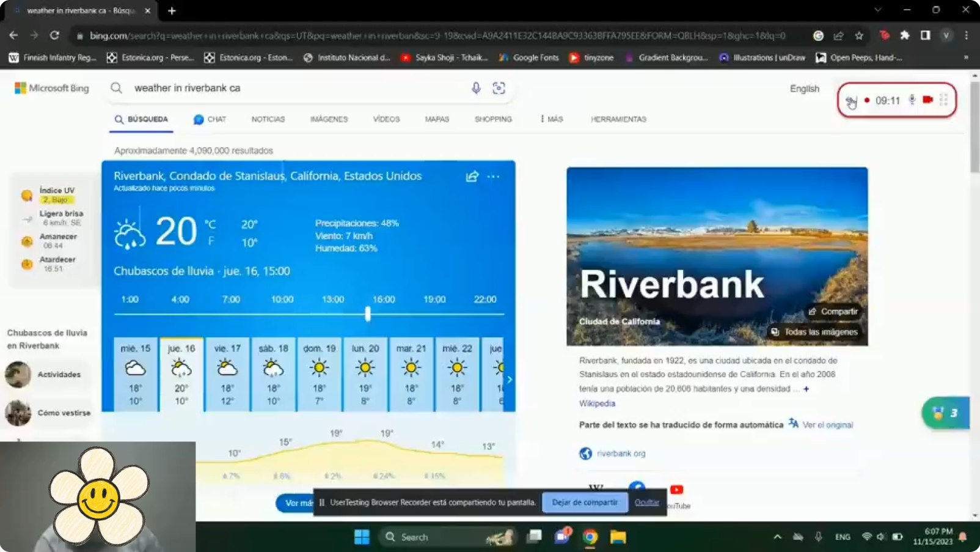This screenshot has height=552, width=980.
Task: Open visual search camera icon
Action: (499, 88)
